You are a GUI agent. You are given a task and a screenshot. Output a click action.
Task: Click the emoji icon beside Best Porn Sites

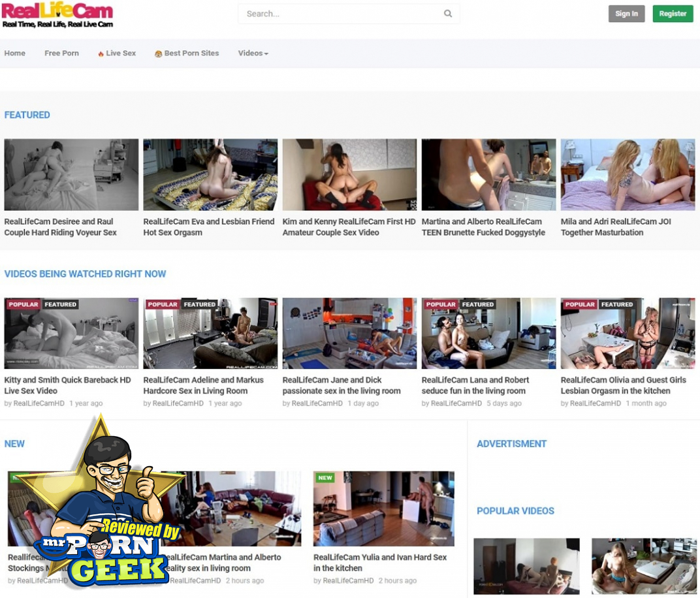click(x=158, y=54)
